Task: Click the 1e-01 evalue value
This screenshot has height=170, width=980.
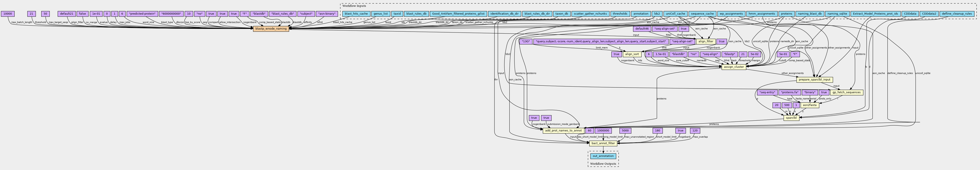Action: point(96,14)
